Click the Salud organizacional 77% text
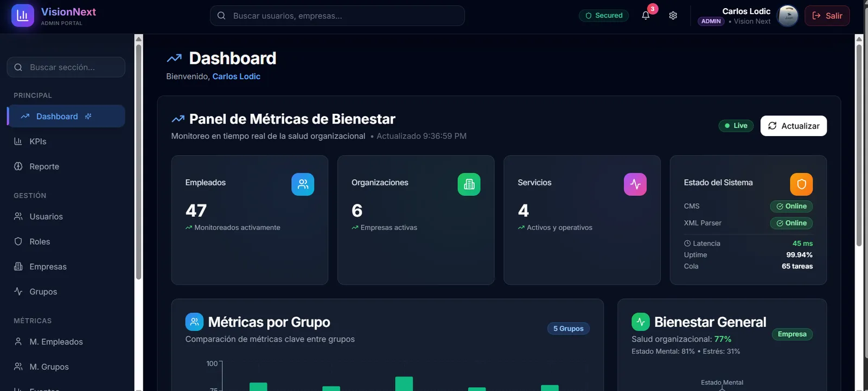868x391 pixels. pyautogui.click(x=681, y=339)
